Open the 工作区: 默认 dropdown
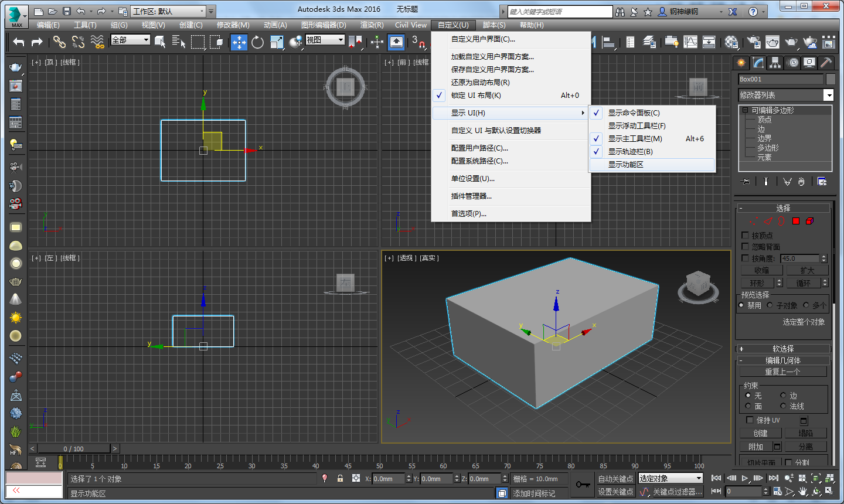This screenshot has width=844, height=504. 169,11
